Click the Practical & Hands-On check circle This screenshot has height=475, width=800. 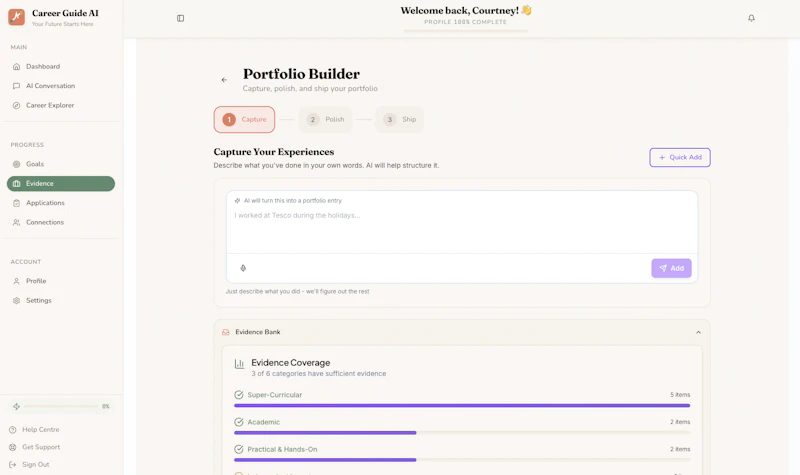pyautogui.click(x=238, y=449)
